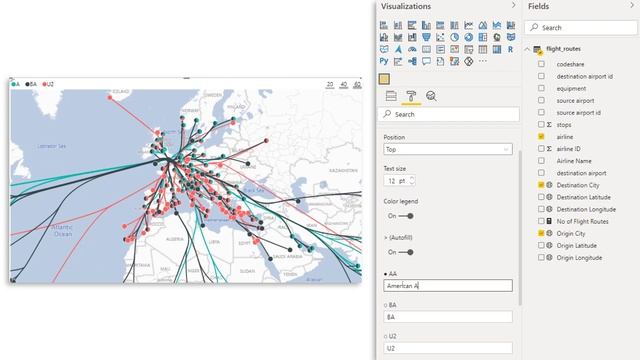
Task: Select the Pie chart visual
Action: click(x=454, y=37)
